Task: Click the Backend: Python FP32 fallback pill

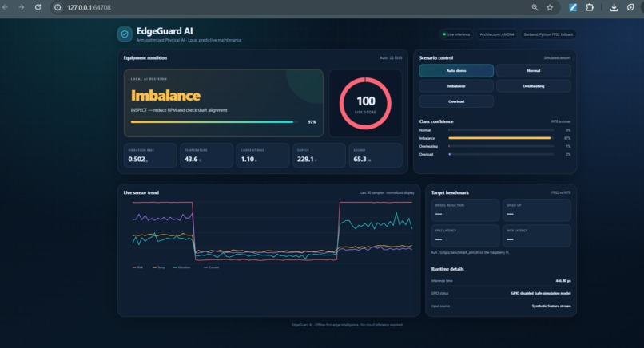Action: 548,34
